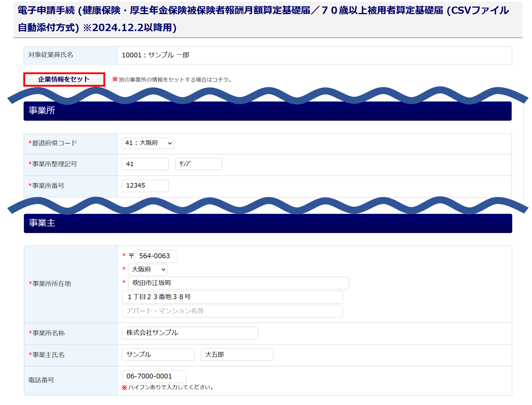
Task: Open the 都道府県コード dropdown showing 41:大阪府
Action: tap(148, 143)
